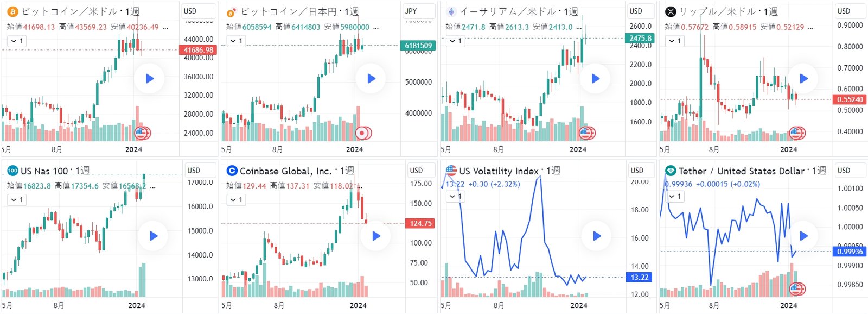Open USD currency selector on Ethereum chart
Viewport: 868px width, 314px height.
point(636,11)
